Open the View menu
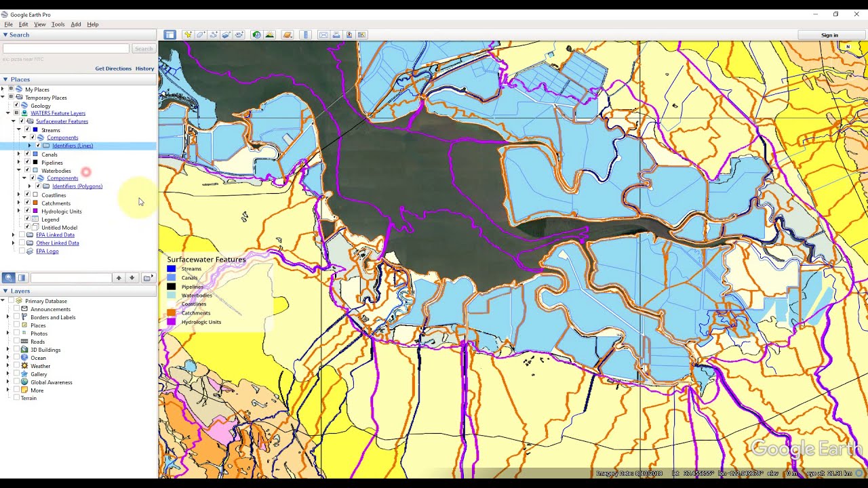868x488 pixels. 40,24
